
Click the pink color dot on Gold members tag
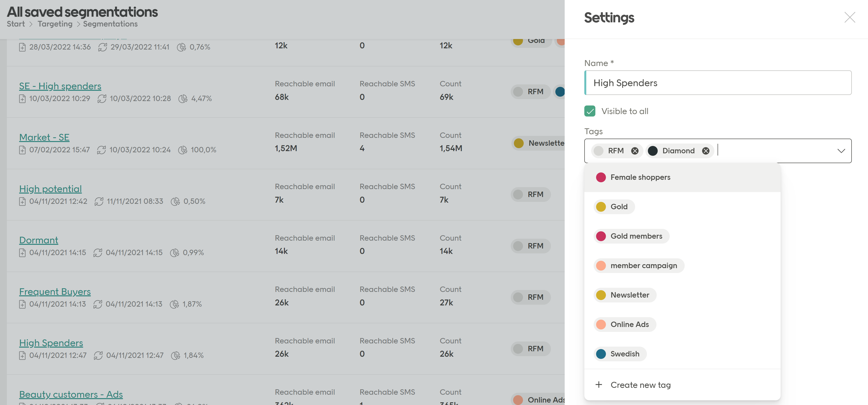(x=601, y=236)
